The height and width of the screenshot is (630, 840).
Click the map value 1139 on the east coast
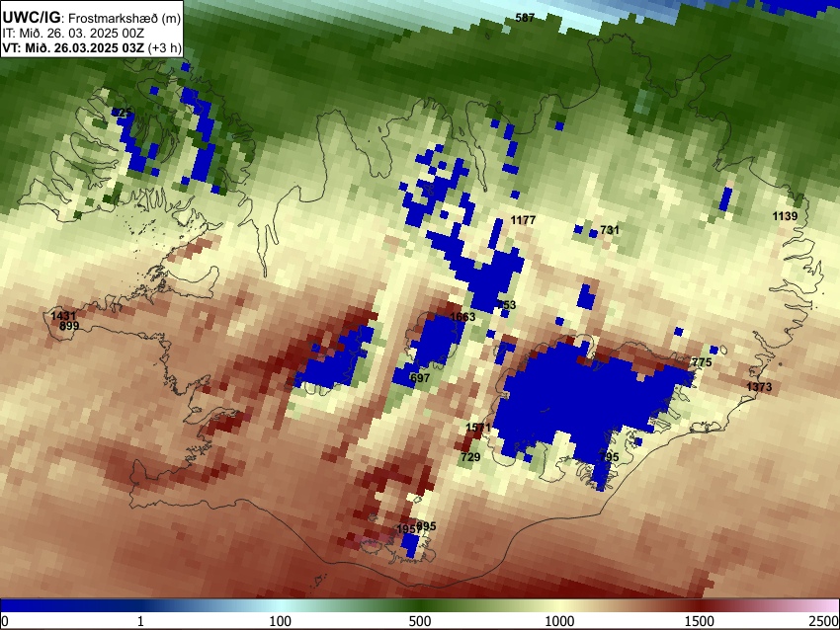(x=785, y=216)
